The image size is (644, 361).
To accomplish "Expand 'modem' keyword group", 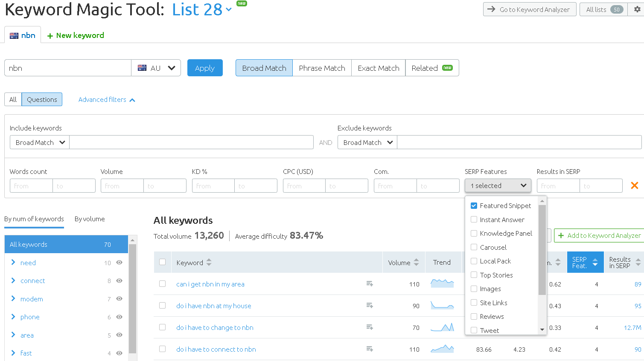I will pos(13,299).
